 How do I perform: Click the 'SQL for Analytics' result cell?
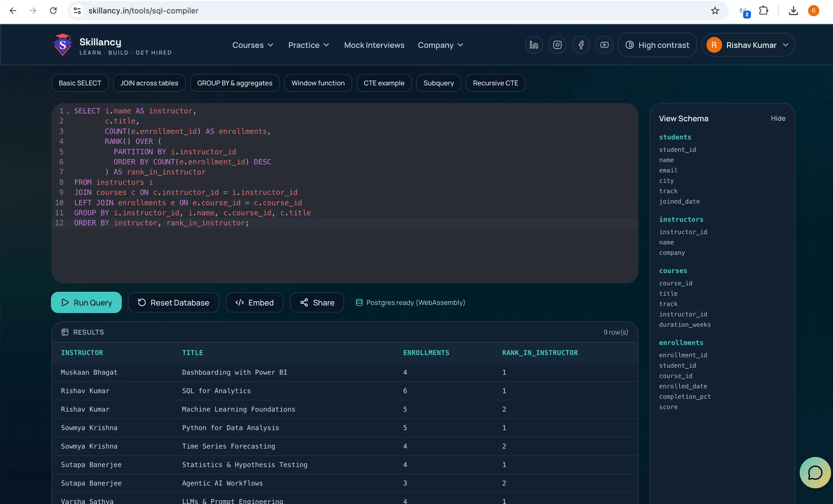coord(216,391)
